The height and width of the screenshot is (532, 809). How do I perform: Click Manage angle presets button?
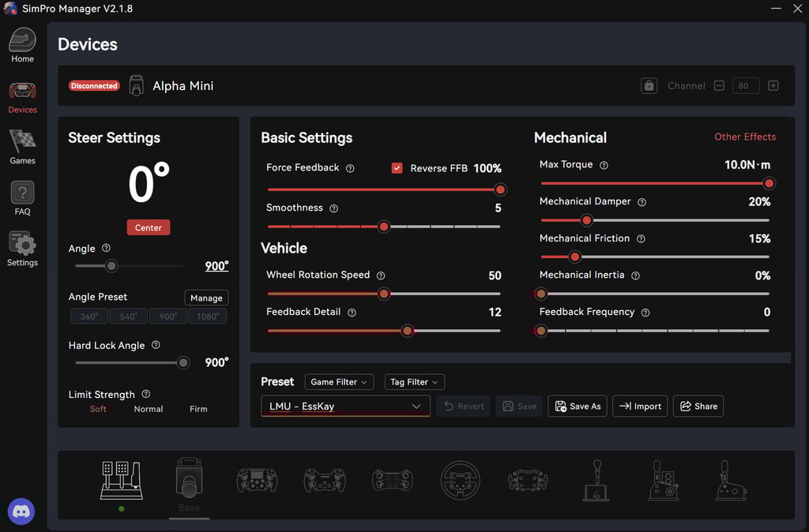coord(206,298)
